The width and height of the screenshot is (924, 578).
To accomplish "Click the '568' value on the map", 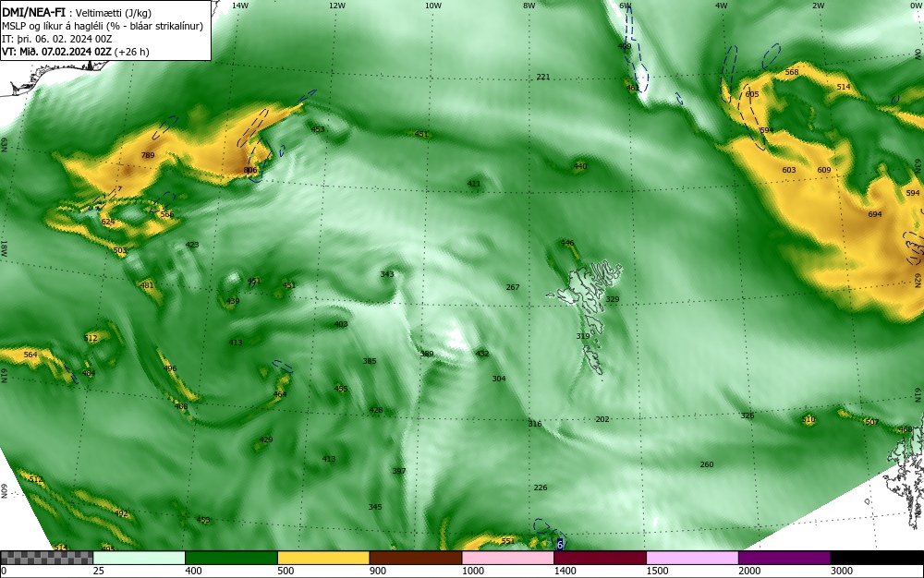I will click(792, 72).
